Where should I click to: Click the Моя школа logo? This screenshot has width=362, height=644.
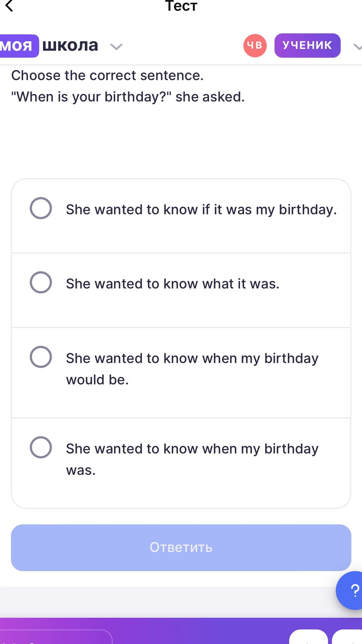click(x=49, y=45)
